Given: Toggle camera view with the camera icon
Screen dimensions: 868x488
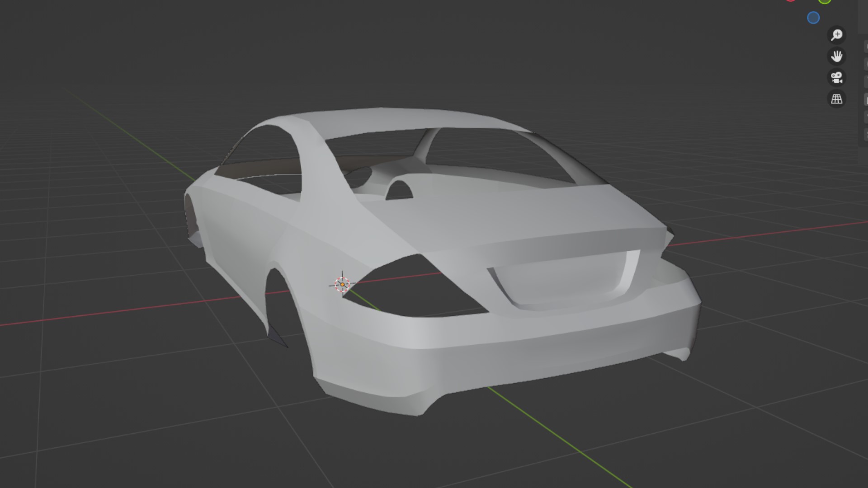Looking at the screenshot, I should [836, 77].
